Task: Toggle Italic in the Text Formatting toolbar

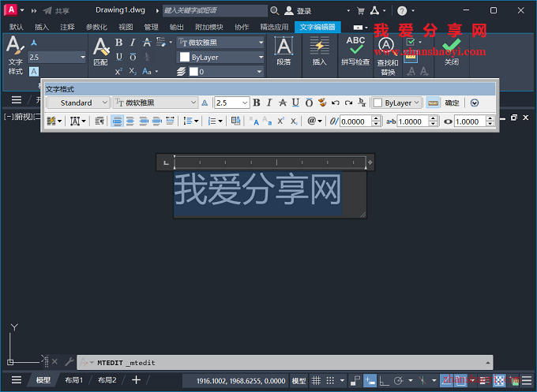Action: (269, 103)
